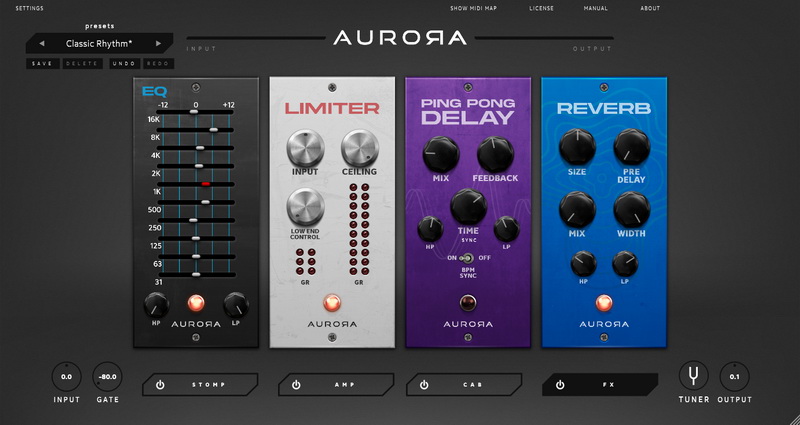Switch to the AMP section tab

point(336,385)
